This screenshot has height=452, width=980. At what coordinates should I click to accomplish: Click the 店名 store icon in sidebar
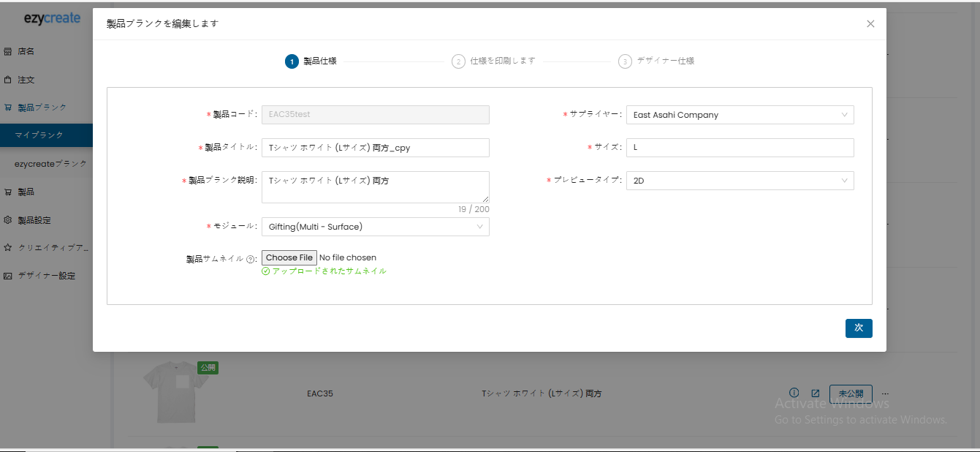pyautogui.click(x=8, y=52)
